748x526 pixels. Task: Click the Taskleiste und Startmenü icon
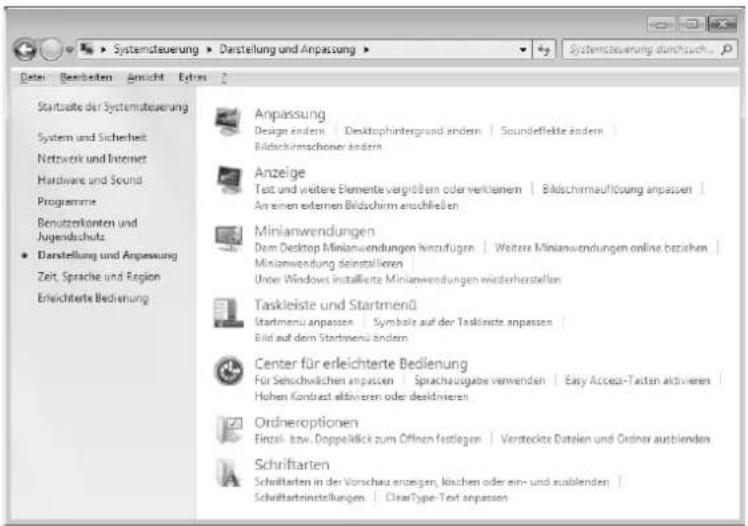[x=228, y=313]
